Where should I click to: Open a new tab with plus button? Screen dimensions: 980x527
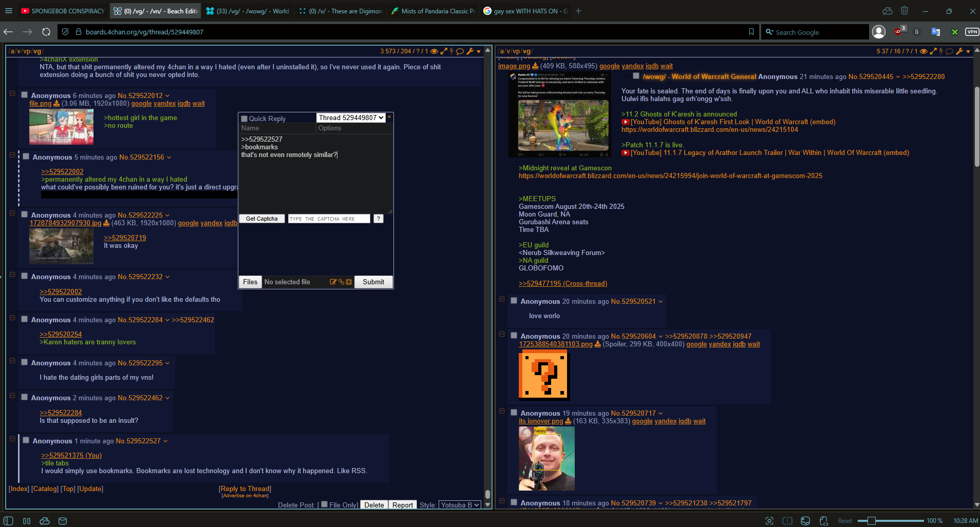[578, 11]
